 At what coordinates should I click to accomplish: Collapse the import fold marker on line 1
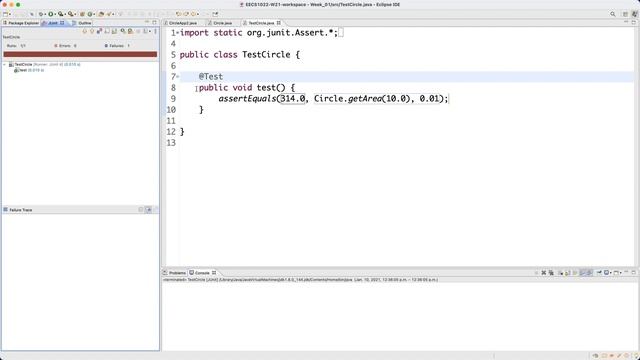(178, 33)
